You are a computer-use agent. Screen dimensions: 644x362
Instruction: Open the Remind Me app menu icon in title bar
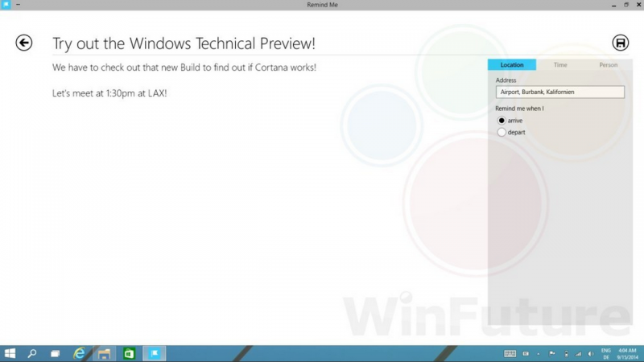coord(6,5)
